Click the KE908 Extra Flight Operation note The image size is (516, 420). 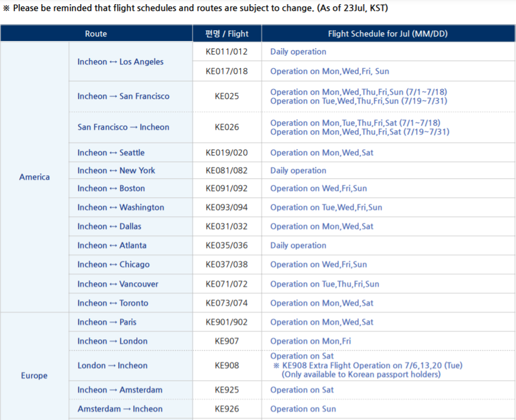point(368,365)
